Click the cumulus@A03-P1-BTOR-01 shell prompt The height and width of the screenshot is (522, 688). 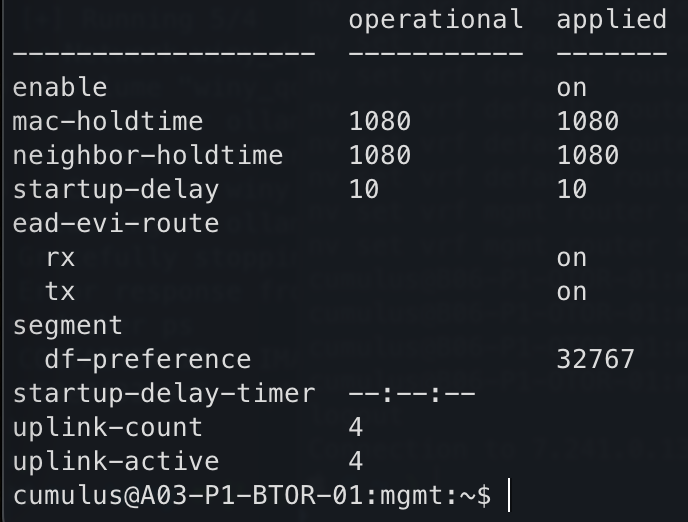click(251, 495)
